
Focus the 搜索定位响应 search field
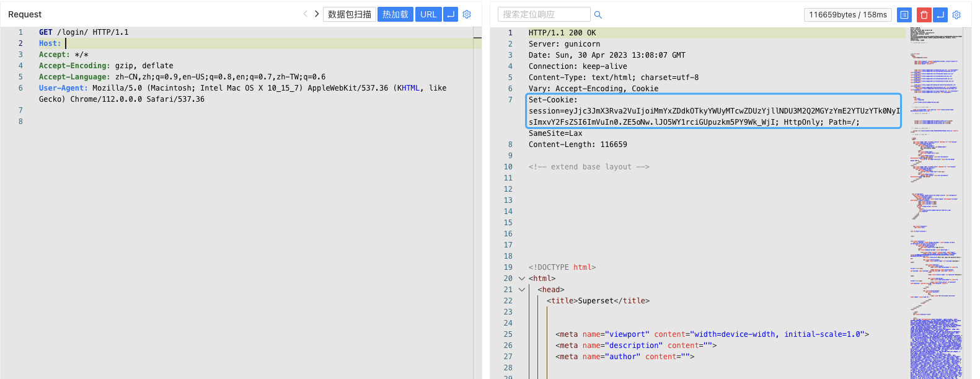544,14
